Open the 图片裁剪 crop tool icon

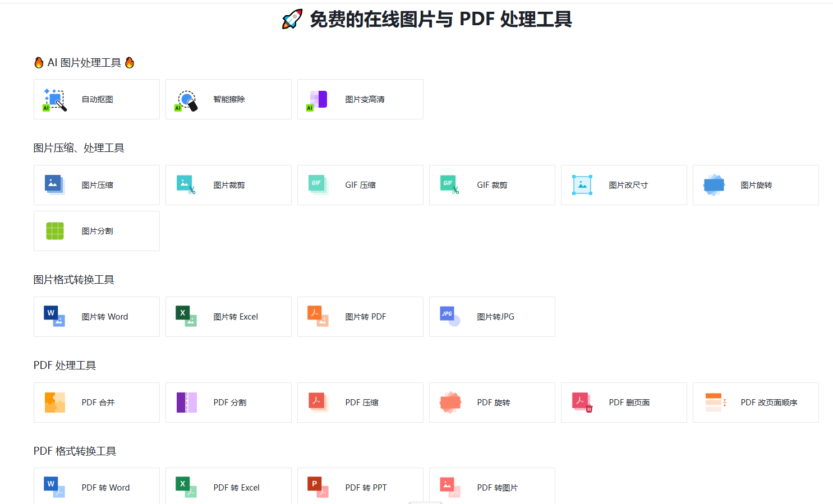[186, 185]
